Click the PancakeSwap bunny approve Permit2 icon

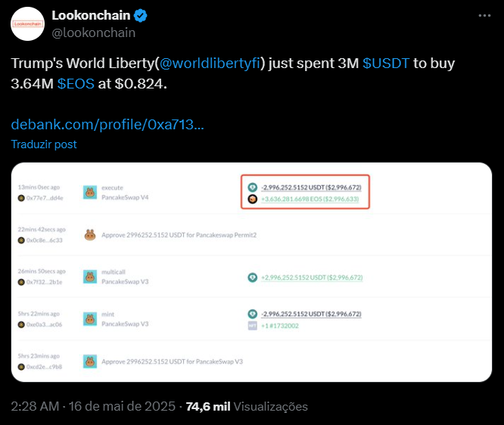(x=89, y=235)
